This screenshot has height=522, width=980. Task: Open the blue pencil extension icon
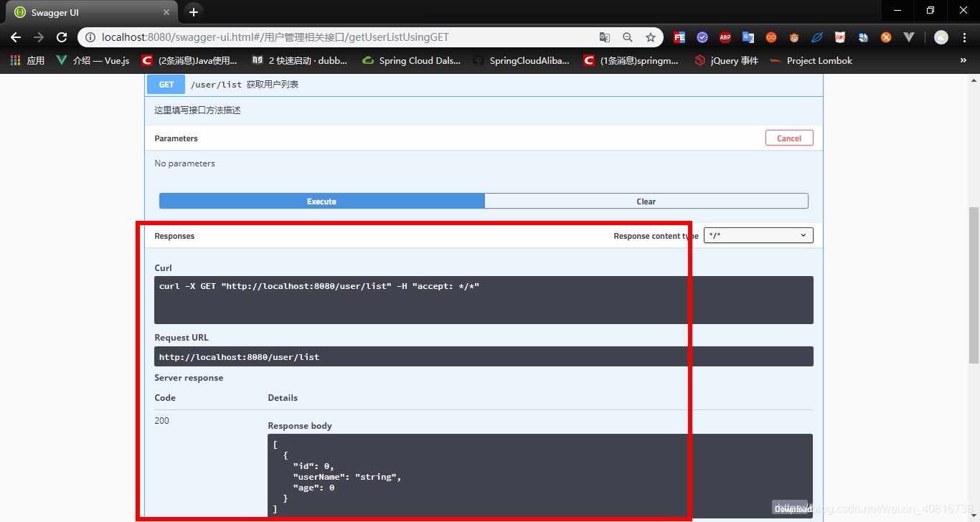click(863, 37)
